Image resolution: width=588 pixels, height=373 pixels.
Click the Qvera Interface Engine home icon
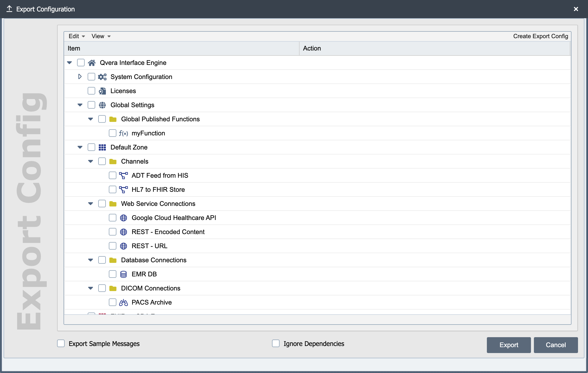[x=92, y=63]
